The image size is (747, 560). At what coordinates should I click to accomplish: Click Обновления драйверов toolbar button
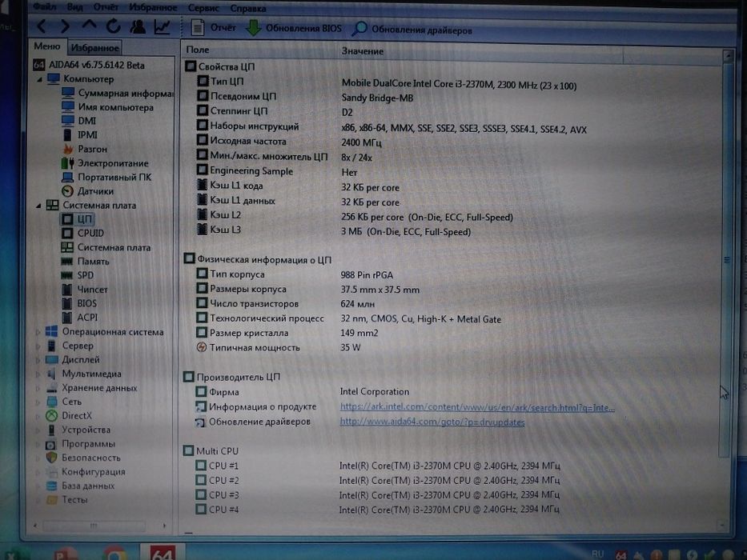click(412, 30)
